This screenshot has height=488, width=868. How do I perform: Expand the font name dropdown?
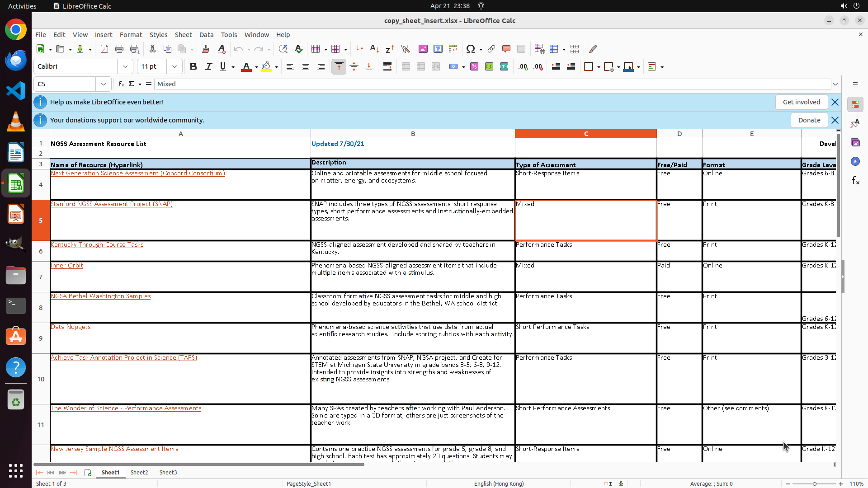pyautogui.click(x=125, y=67)
